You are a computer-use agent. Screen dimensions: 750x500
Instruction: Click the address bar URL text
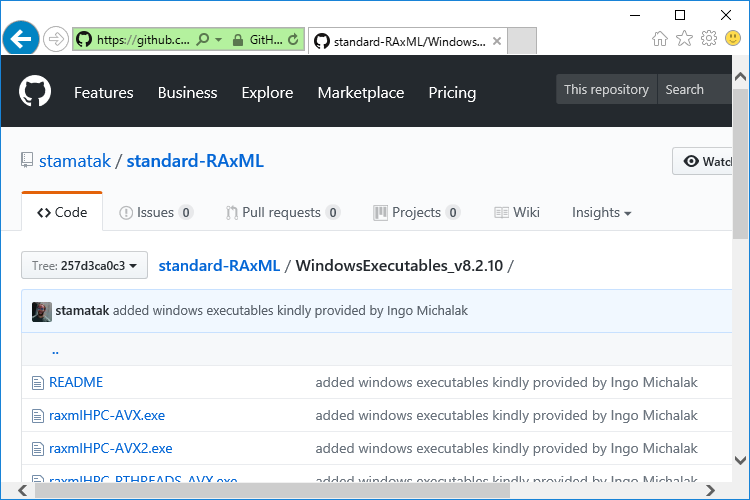(143, 39)
